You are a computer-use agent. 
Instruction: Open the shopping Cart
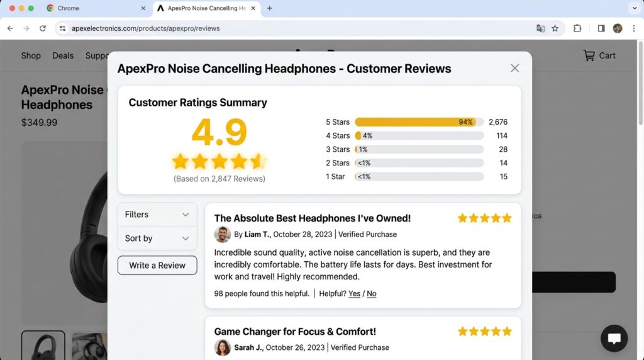pyautogui.click(x=599, y=55)
